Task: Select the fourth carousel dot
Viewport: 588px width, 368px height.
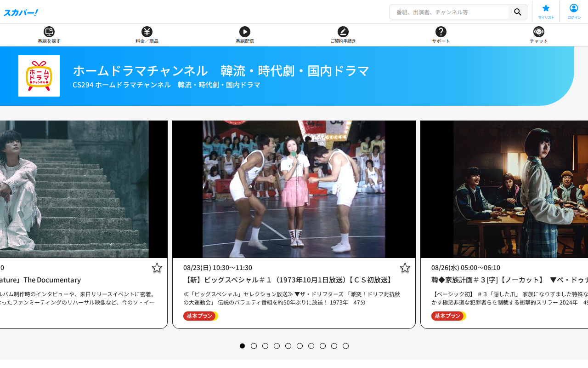Action: (x=277, y=346)
